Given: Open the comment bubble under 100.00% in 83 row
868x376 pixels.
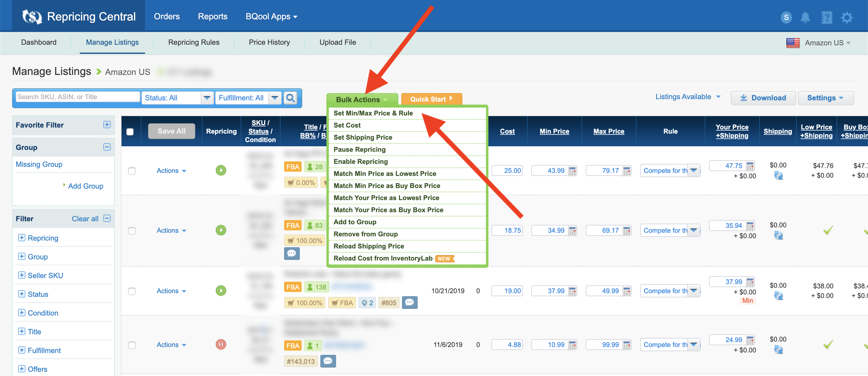Looking at the screenshot, I should click(x=291, y=253).
